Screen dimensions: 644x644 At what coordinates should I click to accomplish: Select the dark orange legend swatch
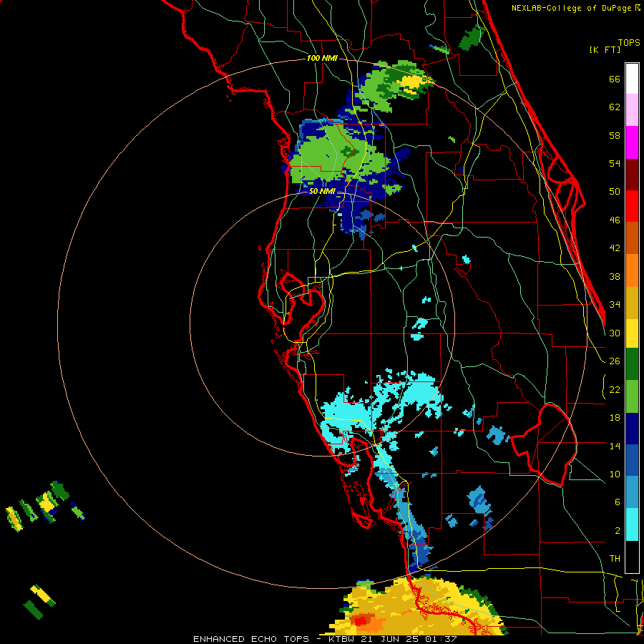pyautogui.click(x=632, y=238)
